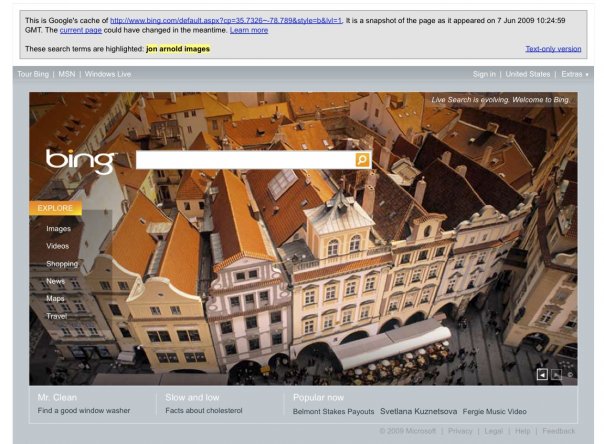Click '© 2009 Microsoft' footer text
The height and width of the screenshot is (444, 604).
(x=408, y=431)
